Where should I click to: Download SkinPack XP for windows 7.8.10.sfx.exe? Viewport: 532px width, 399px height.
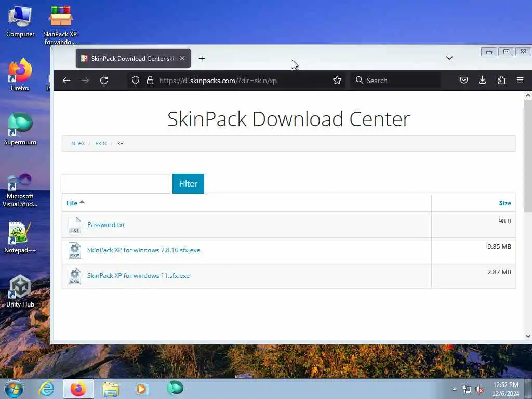coord(143,250)
